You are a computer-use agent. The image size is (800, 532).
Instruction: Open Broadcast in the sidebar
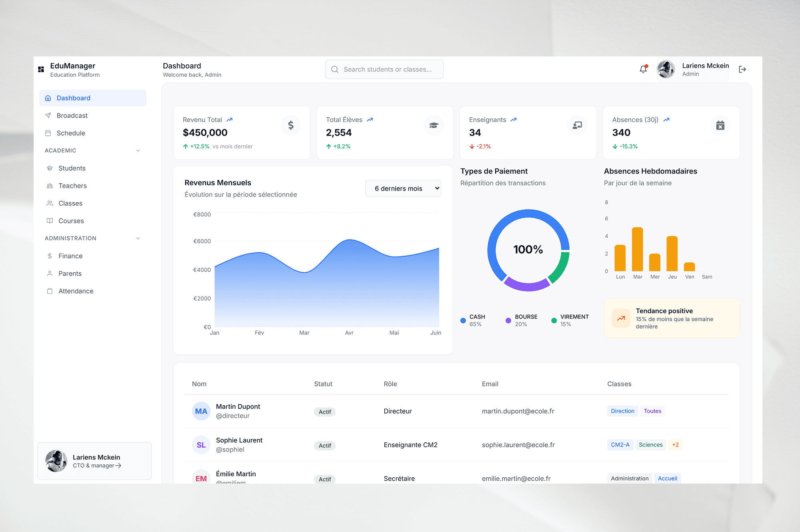[72, 116]
